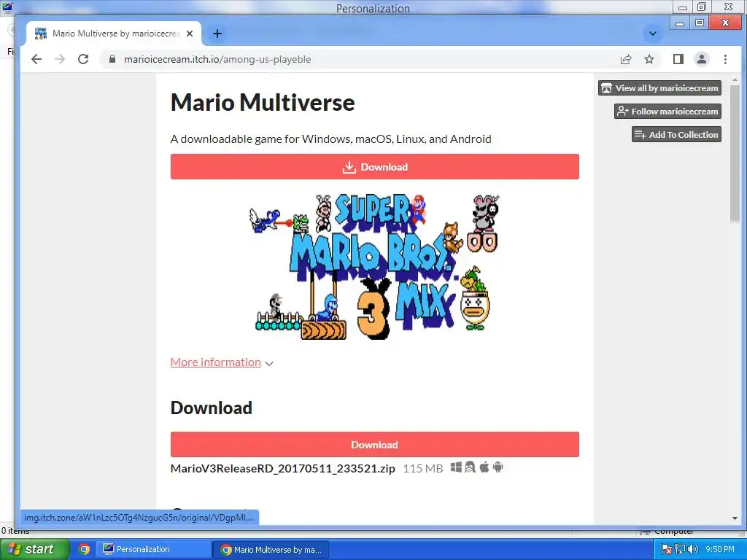Click the address bar URL
The image size is (747, 560).
pyautogui.click(x=217, y=59)
